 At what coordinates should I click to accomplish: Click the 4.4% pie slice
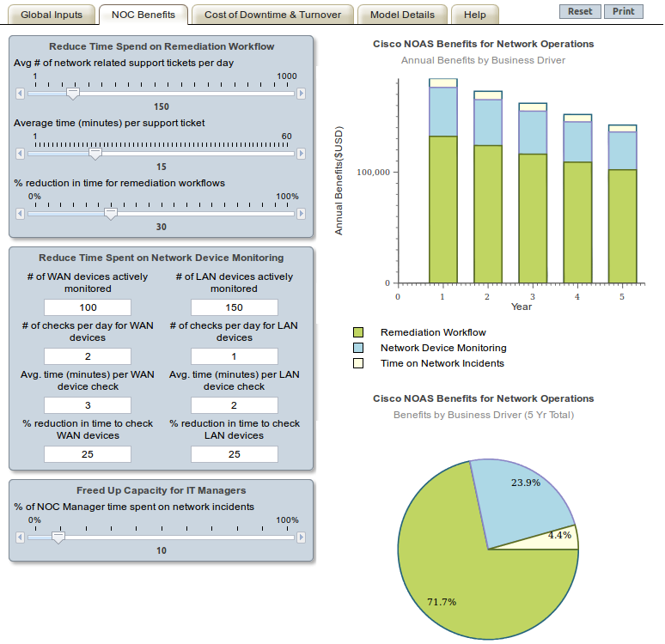[560, 539]
